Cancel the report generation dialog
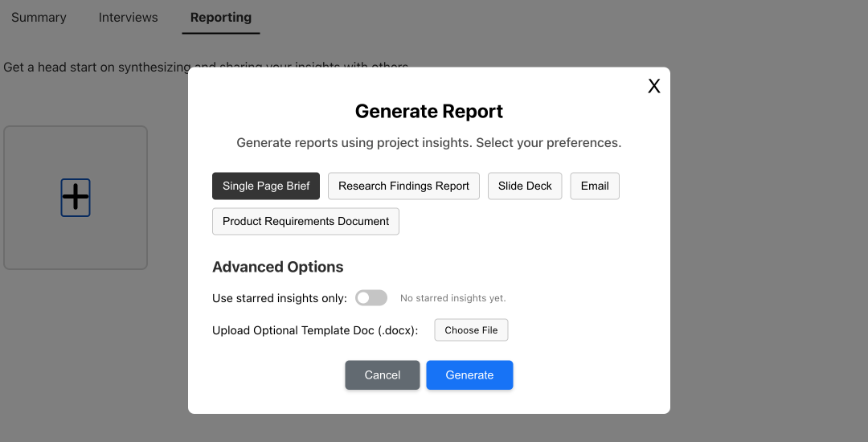This screenshot has width=868, height=442. (383, 375)
